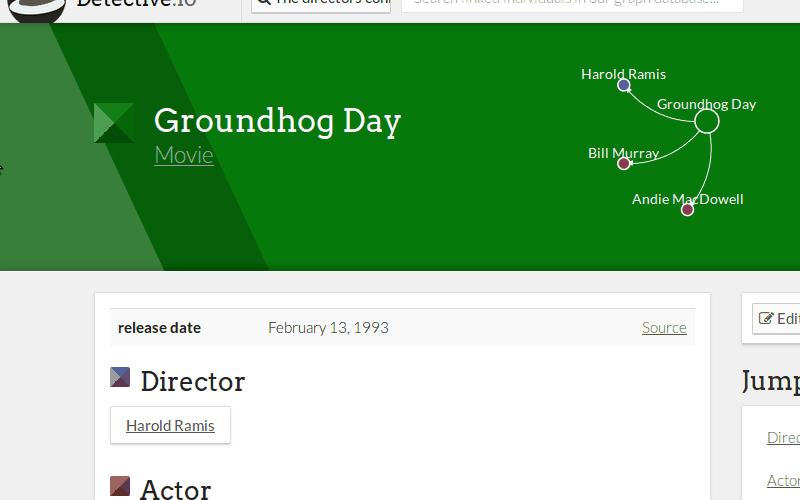800x500 pixels.
Task: Click the Andie MacDowell graph label
Action: point(688,199)
